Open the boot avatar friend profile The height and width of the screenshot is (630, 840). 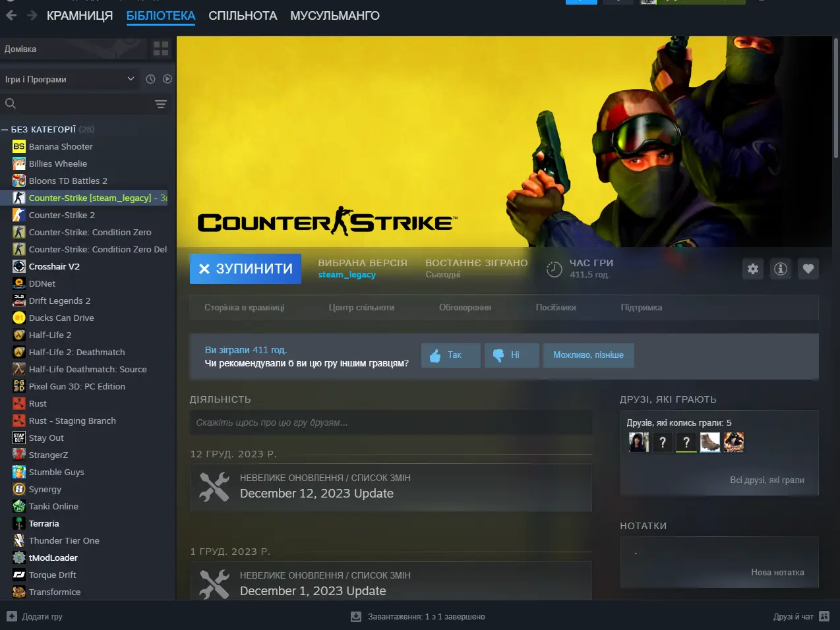709,442
